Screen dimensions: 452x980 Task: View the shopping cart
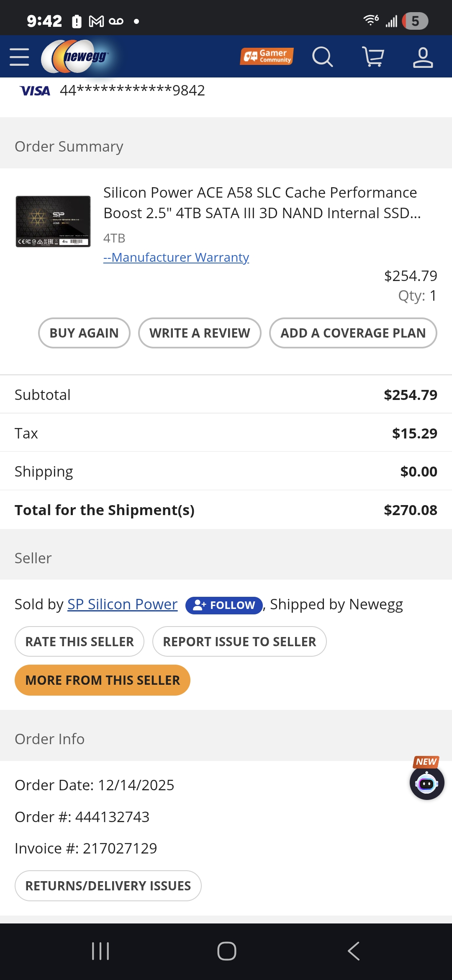tap(372, 57)
